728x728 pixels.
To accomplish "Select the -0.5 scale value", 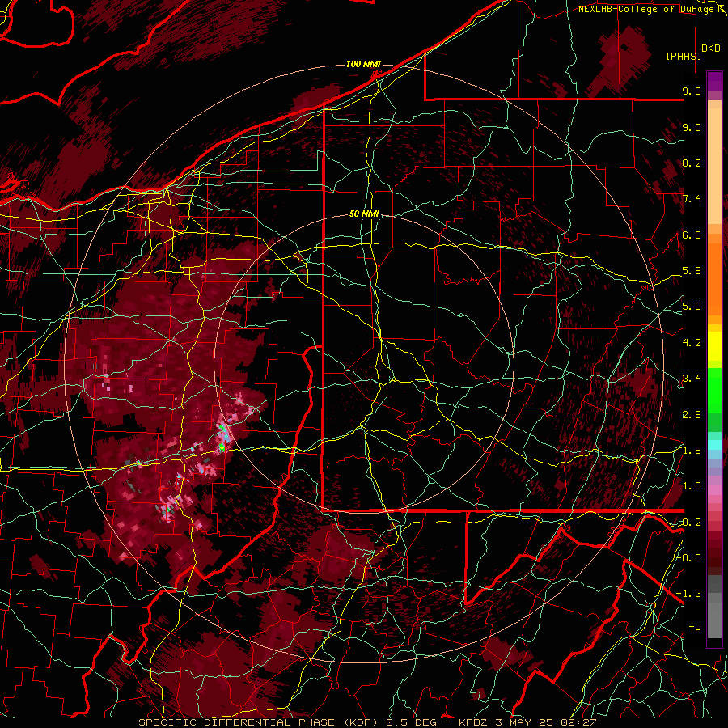I will coord(689,558).
